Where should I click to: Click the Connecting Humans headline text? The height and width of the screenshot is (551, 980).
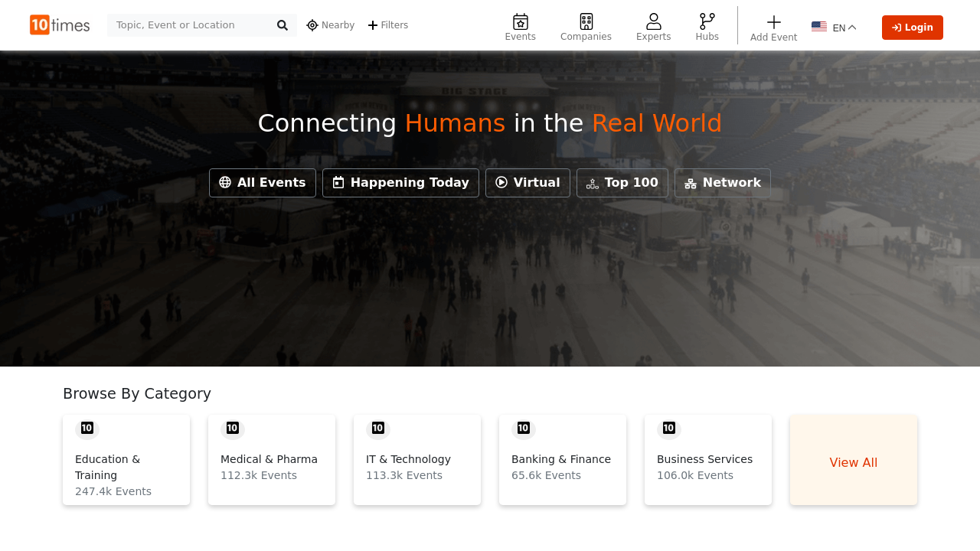490,123
